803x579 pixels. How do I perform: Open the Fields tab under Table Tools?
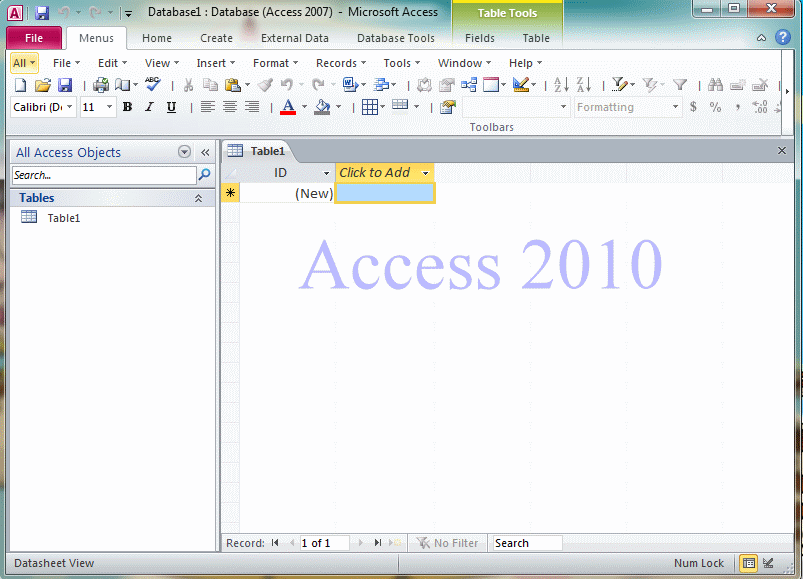point(480,38)
